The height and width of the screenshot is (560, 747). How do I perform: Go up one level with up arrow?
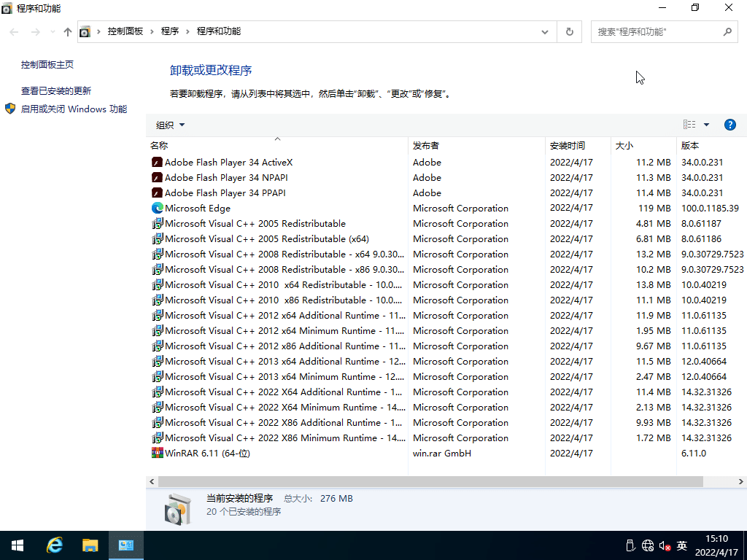[68, 31]
